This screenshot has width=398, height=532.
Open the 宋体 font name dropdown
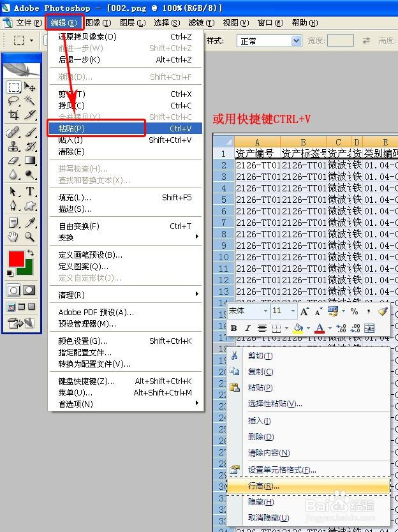coord(265,311)
